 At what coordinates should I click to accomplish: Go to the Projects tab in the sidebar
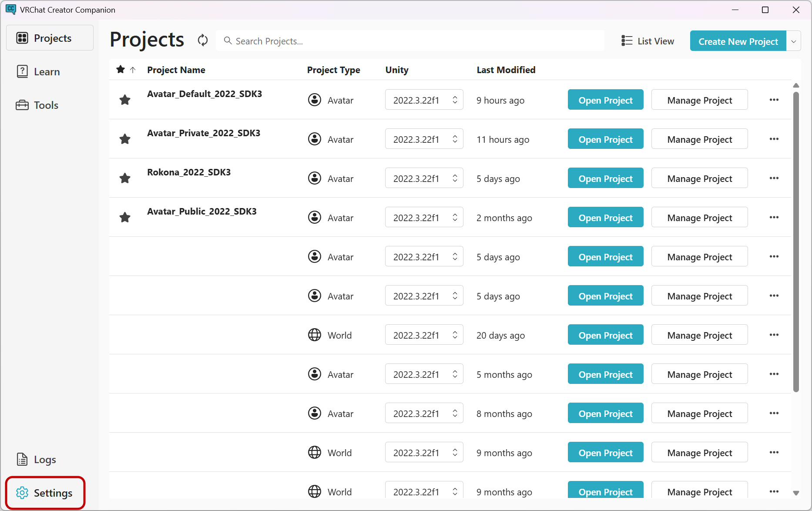tap(50, 38)
